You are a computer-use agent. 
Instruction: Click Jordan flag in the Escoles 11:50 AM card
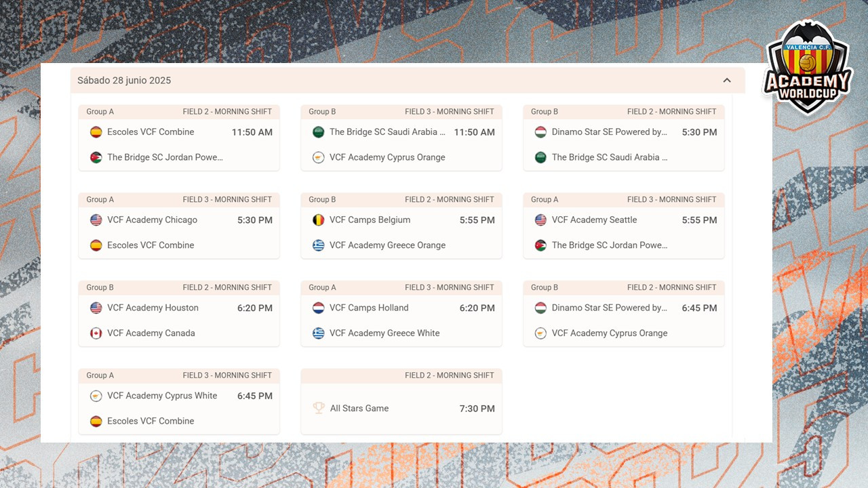pyautogui.click(x=96, y=157)
